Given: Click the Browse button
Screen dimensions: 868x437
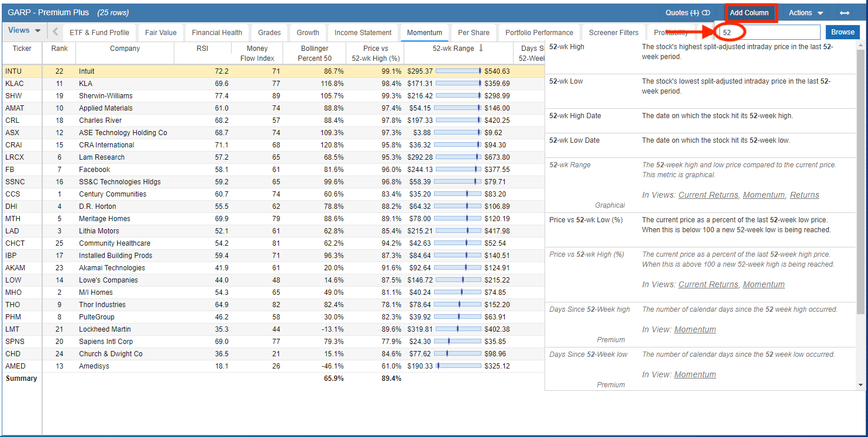Looking at the screenshot, I should (843, 32).
